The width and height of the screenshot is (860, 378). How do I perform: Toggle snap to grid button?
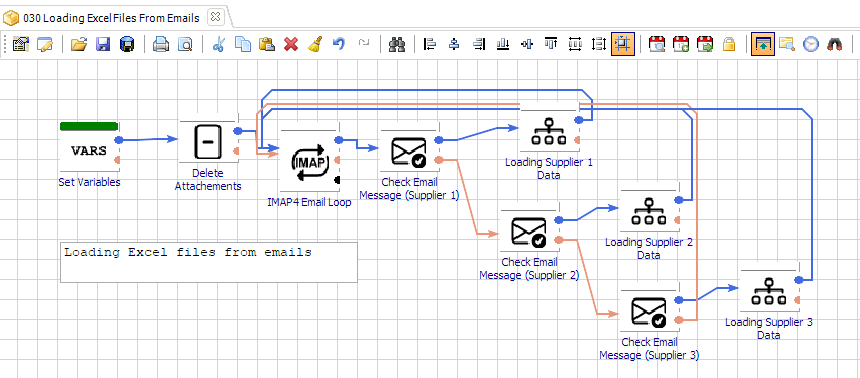point(623,44)
